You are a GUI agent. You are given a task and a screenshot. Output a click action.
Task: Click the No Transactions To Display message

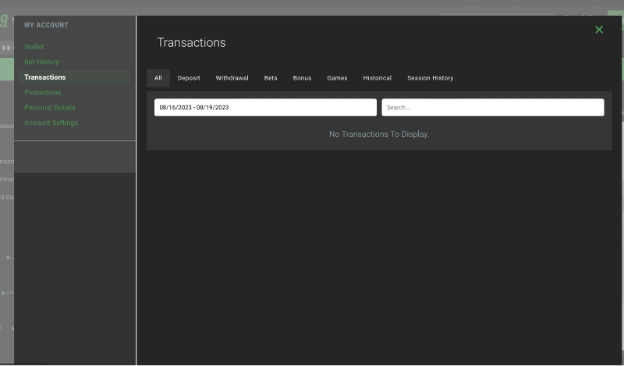point(379,134)
